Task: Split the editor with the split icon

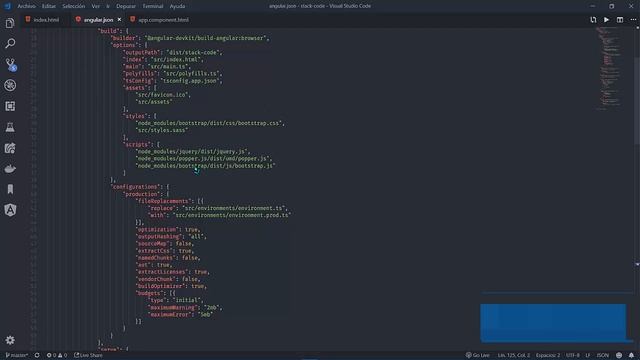Action: click(620, 20)
